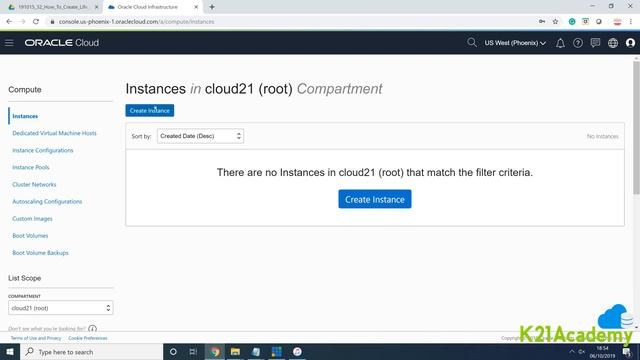Click the small Create Instance button above list
This screenshot has width=640, height=360.
[x=150, y=110]
